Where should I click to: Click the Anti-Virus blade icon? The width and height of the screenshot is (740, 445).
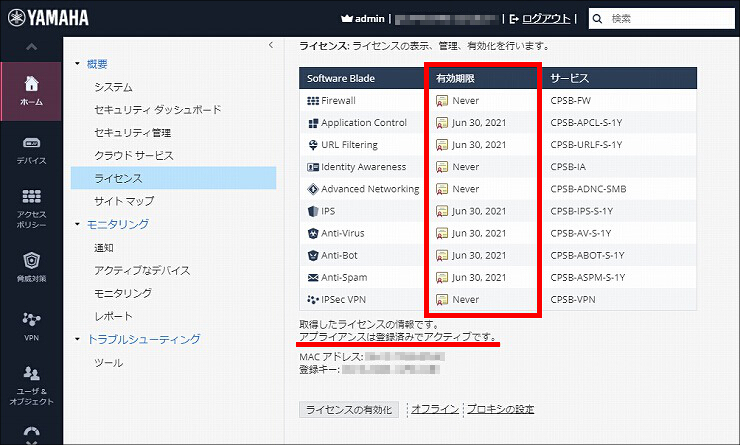pyautogui.click(x=313, y=233)
